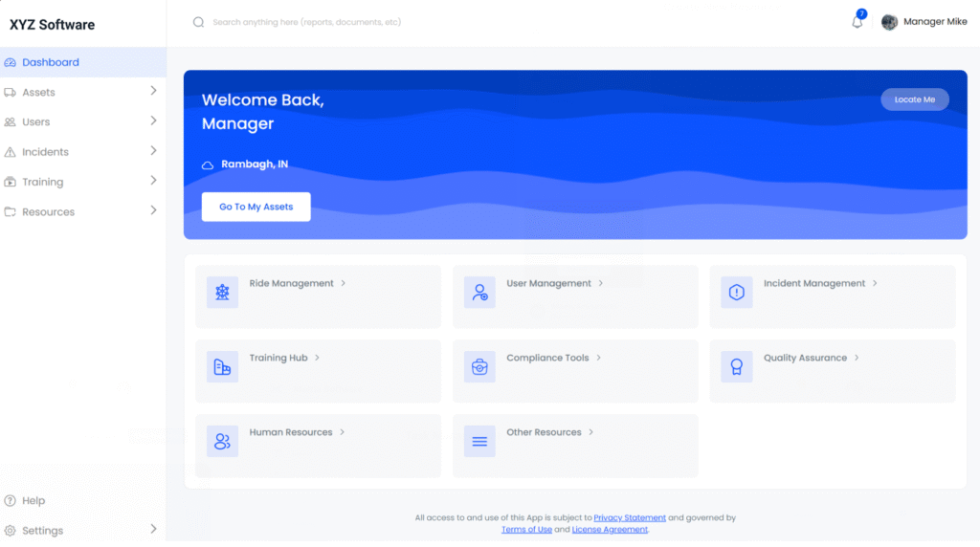Viewport: 980px width, 547px height.
Task: Open the Help sidebar item
Action: coord(33,500)
